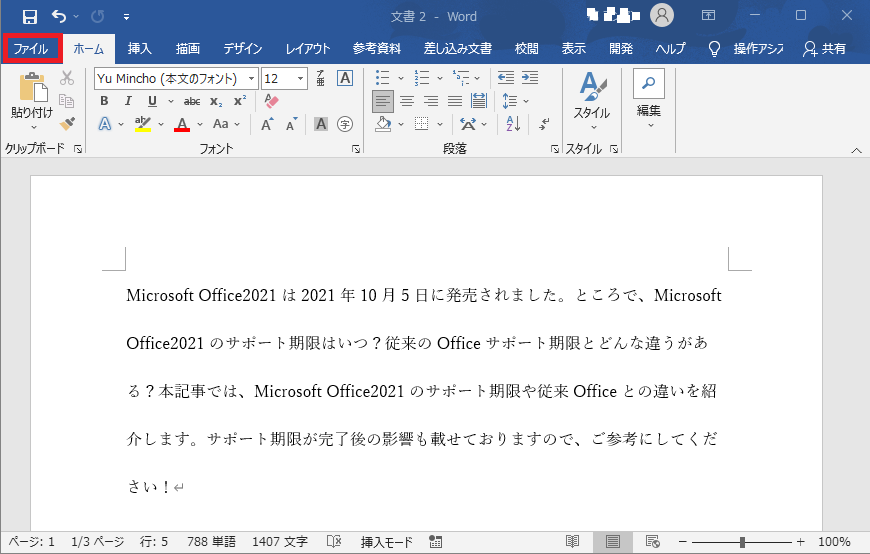This screenshot has width=870, height=554.
Task: Clear all formatting with the eraser icon
Action: click(271, 101)
